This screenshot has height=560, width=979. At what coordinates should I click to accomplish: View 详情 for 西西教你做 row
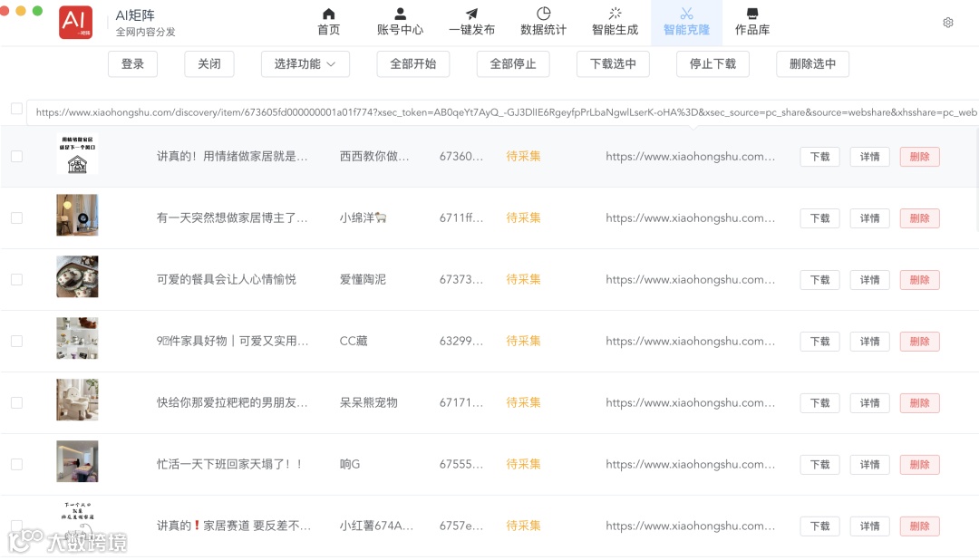869,157
